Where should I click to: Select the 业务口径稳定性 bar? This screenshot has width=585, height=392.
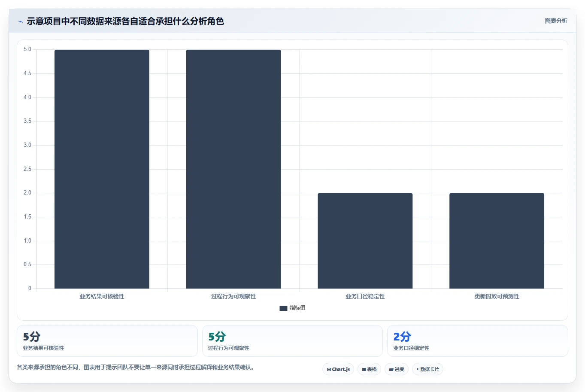click(x=365, y=241)
